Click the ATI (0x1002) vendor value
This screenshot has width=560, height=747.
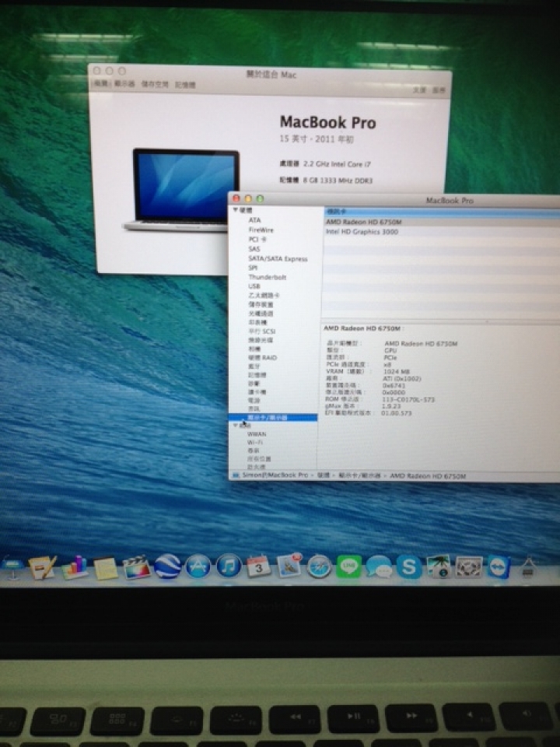[x=402, y=379]
